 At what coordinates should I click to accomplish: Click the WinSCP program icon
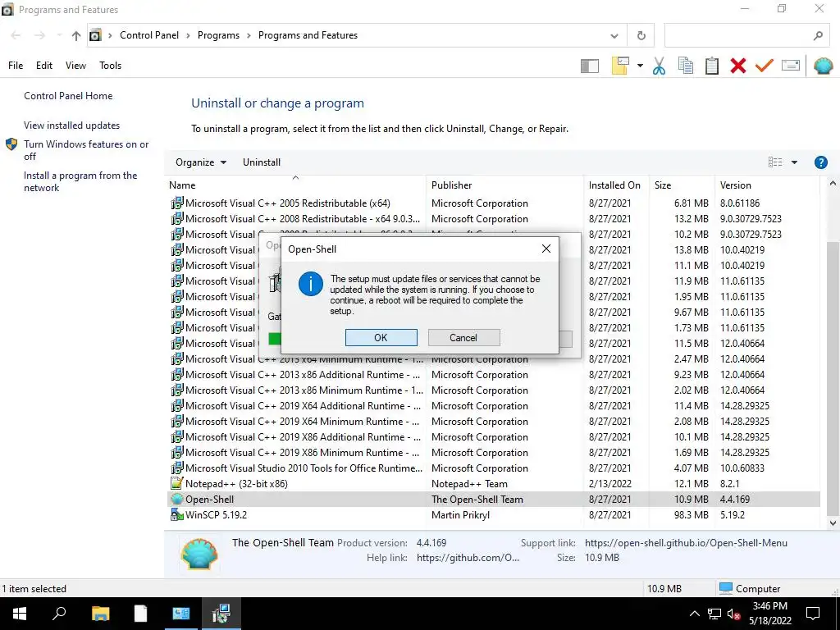click(176, 514)
